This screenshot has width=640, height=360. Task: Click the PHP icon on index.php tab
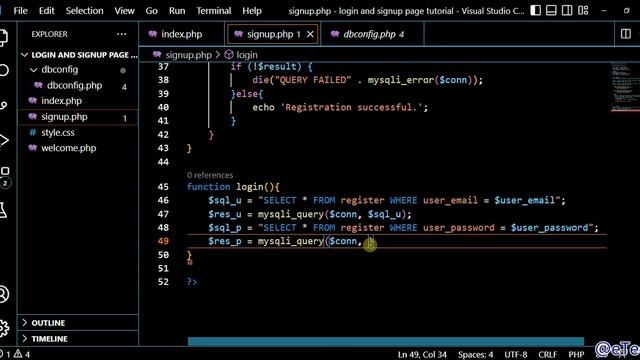153,34
